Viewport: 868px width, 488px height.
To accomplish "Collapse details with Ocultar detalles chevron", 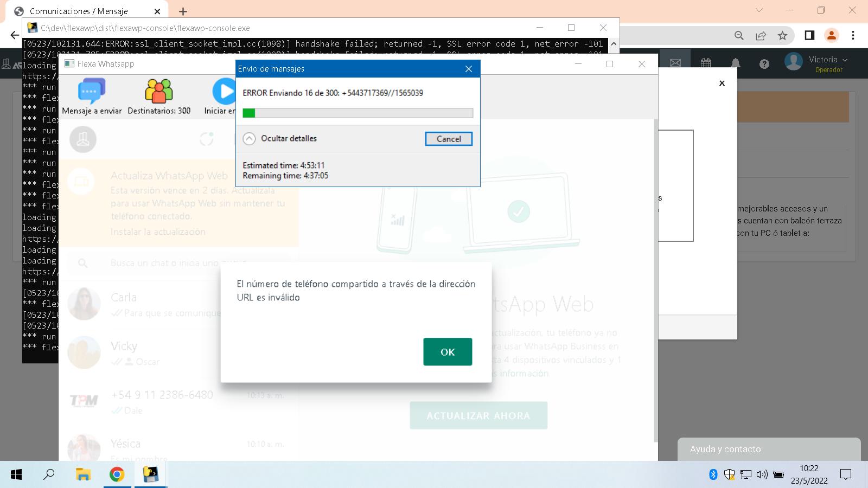I will 249,139.
